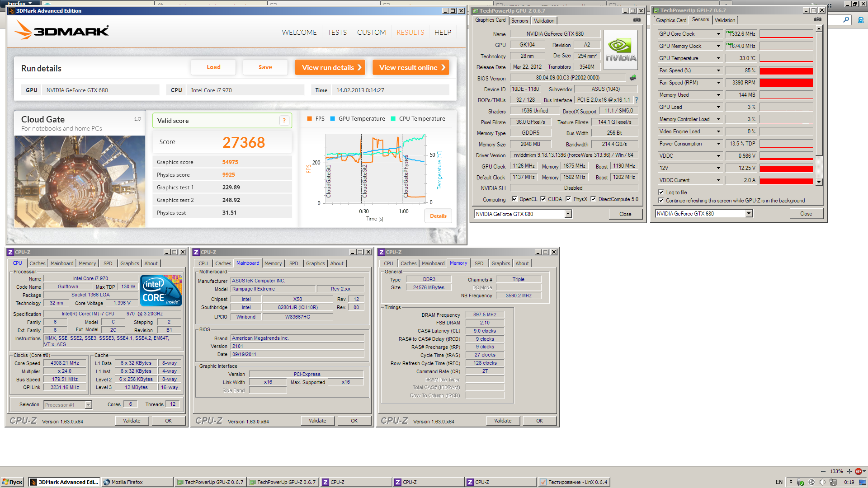Click camera icon in Sensors GPU-Z window

click(x=817, y=19)
